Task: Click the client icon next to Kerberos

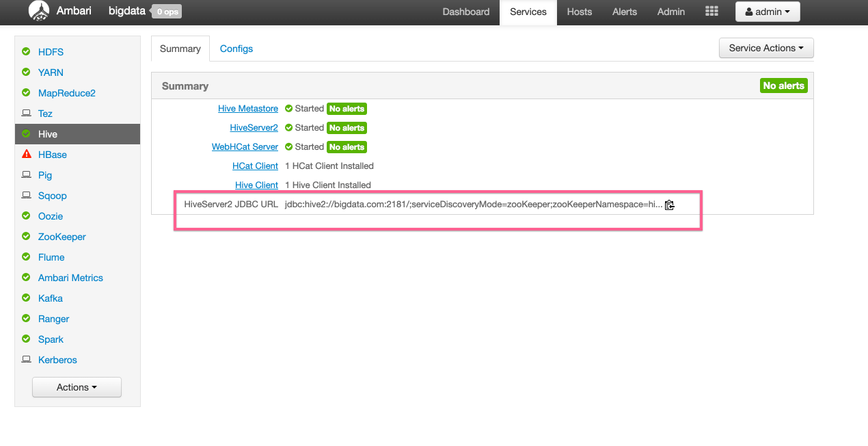Action: [x=26, y=360]
